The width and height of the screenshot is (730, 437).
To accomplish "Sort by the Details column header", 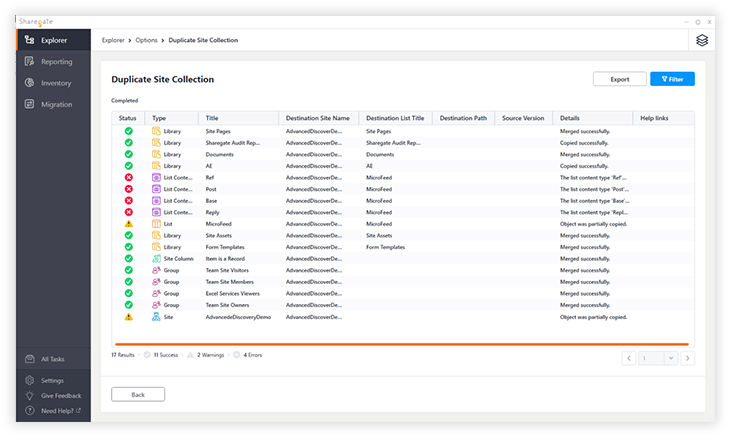I will [593, 118].
